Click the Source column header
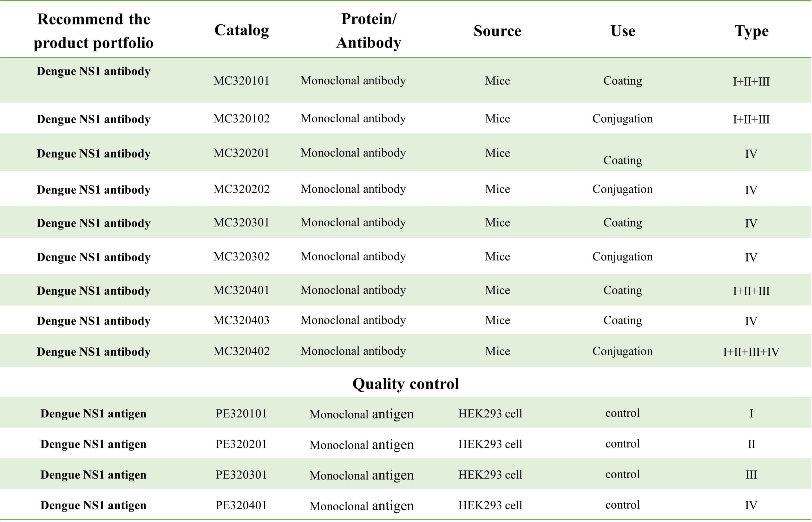 pos(497,31)
